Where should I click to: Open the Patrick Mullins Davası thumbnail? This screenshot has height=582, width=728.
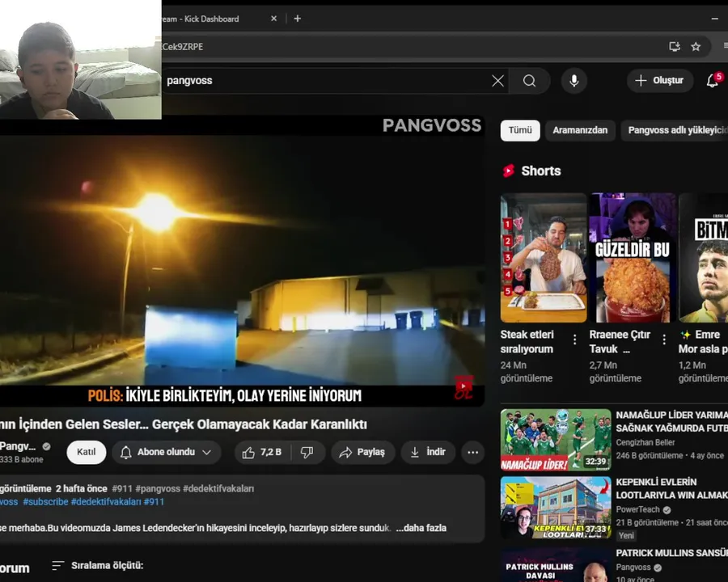(x=556, y=565)
